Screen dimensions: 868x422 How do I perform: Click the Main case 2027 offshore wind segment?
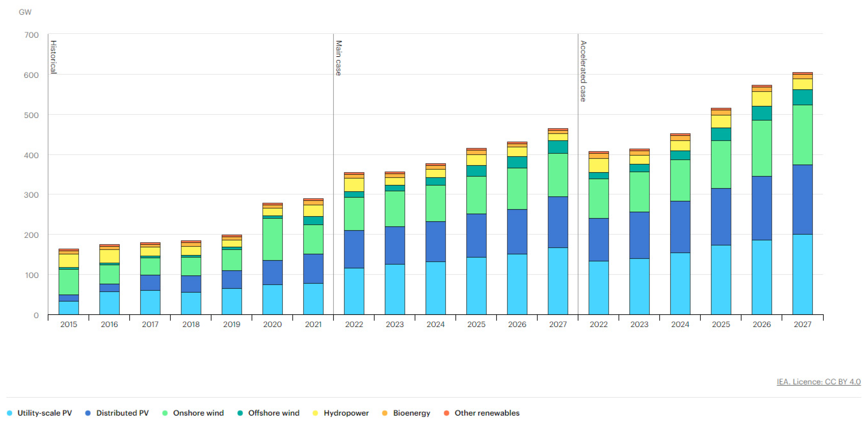pyautogui.click(x=558, y=147)
